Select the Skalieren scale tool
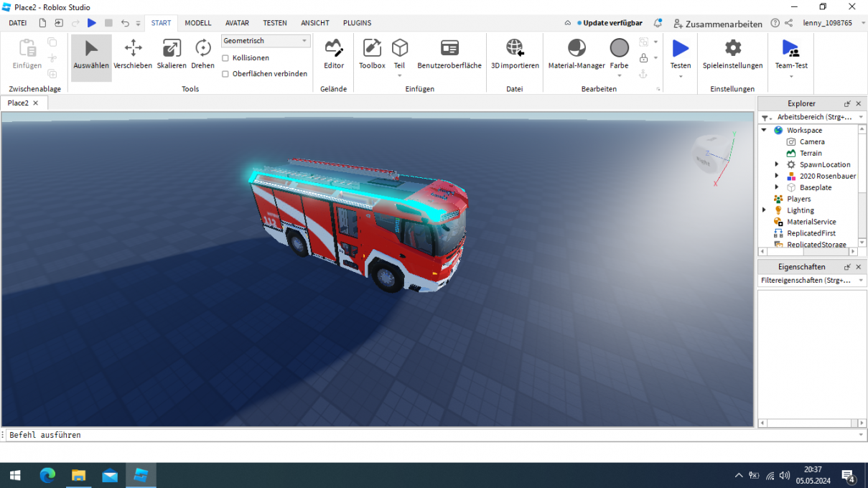Viewport: 868px width, 488px height. pyautogui.click(x=172, y=55)
